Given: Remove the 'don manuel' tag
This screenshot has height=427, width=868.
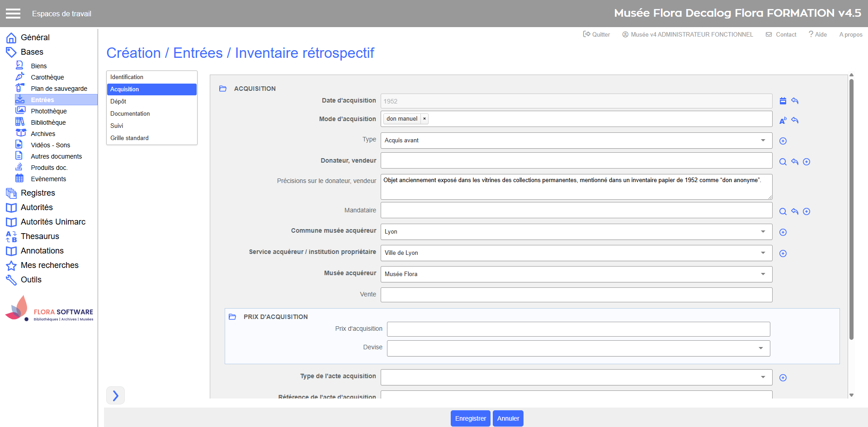Looking at the screenshot, I should tap(425, 119).
